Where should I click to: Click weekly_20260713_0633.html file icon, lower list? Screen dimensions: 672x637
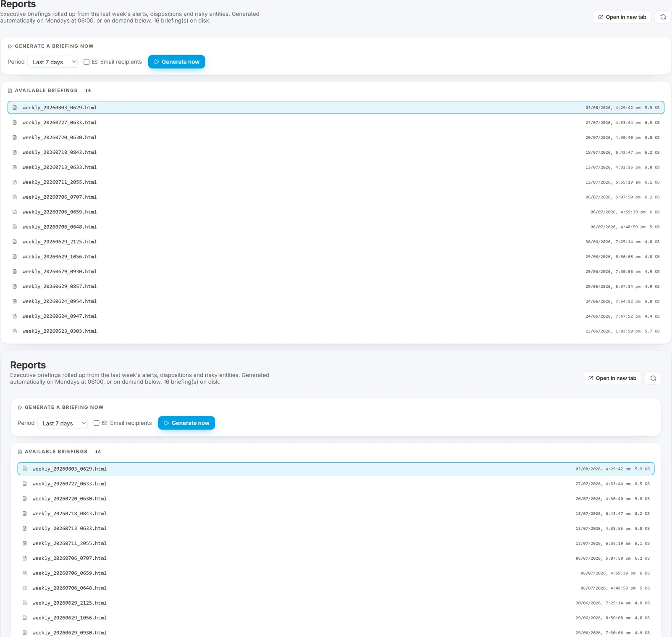(x=25, y=529)
